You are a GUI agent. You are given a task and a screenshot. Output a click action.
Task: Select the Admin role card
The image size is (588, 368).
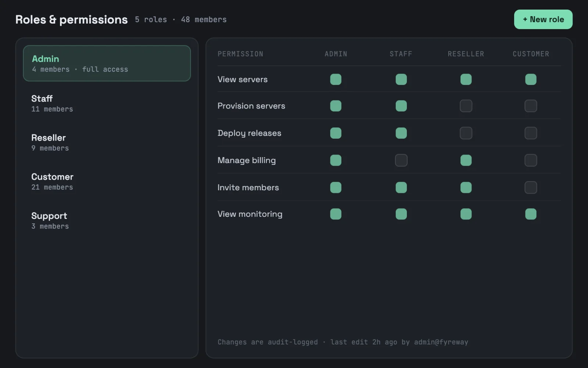click(x=107, y=63)
